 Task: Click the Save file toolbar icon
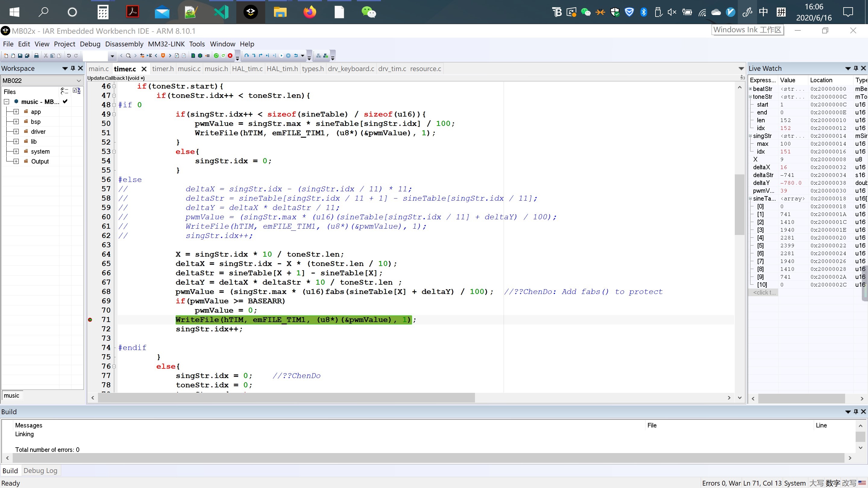20,55
